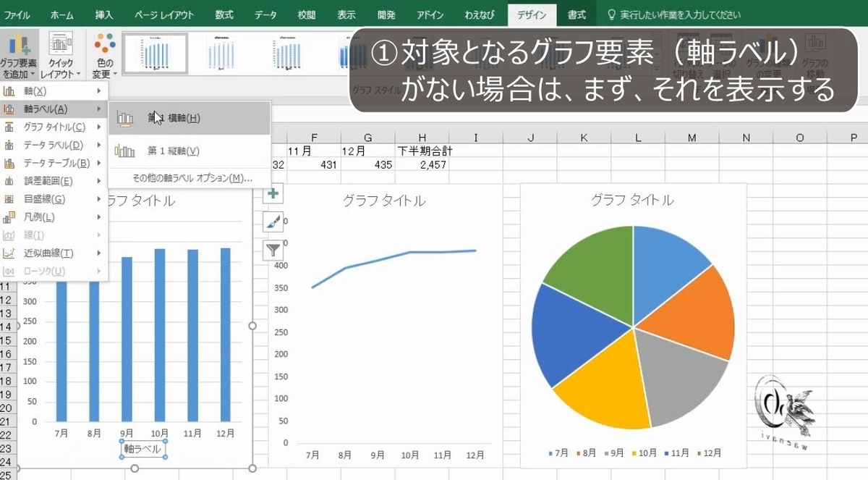Expand the 誤差範囲(E) submenu

[x=54, y=181]
